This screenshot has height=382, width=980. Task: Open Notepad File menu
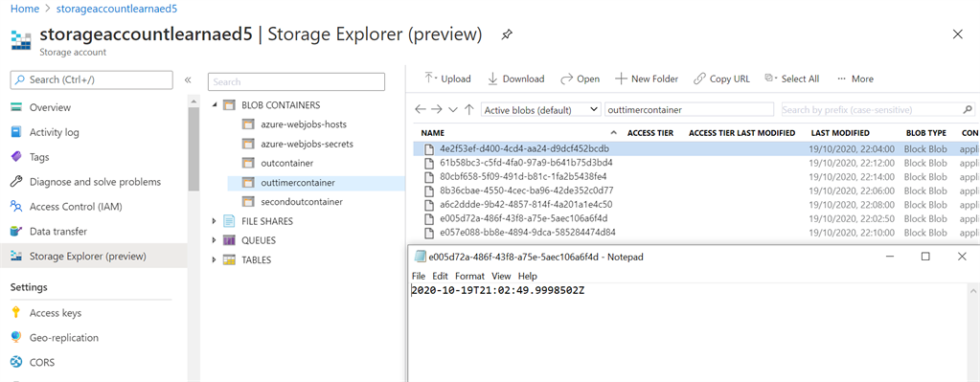click(x=418, y=276)
